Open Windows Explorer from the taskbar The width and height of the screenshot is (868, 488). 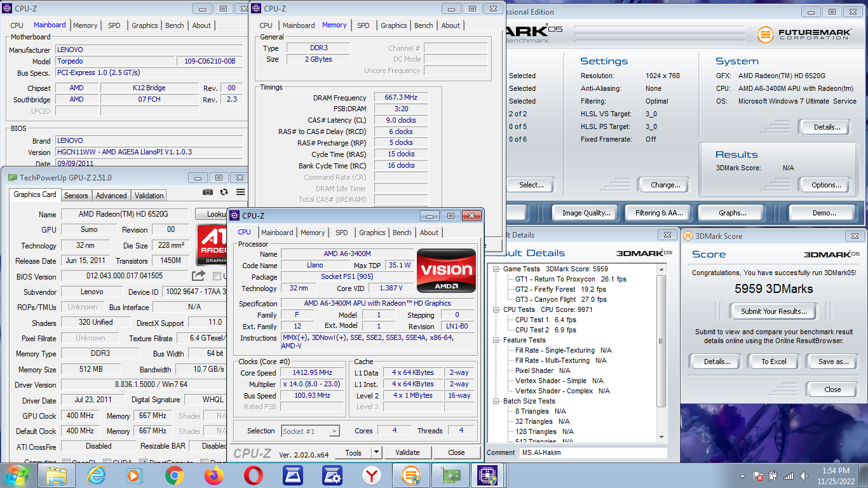pos(56,475)
